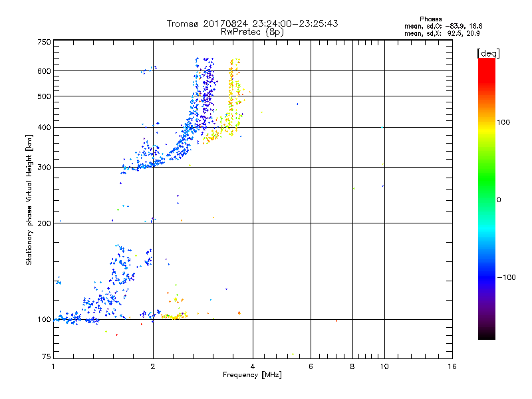
Task: Click the "mean, sd,O: -83.9, 18.8" line
Action: [443, 26]
